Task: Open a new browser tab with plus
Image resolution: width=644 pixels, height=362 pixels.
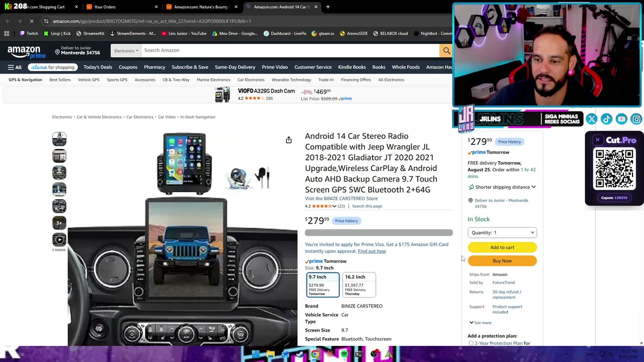Action: (328, 7)
